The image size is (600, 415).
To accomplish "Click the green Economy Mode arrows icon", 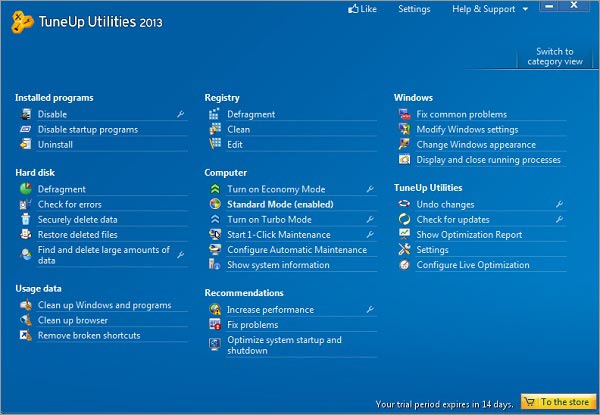I will [215, 189].
